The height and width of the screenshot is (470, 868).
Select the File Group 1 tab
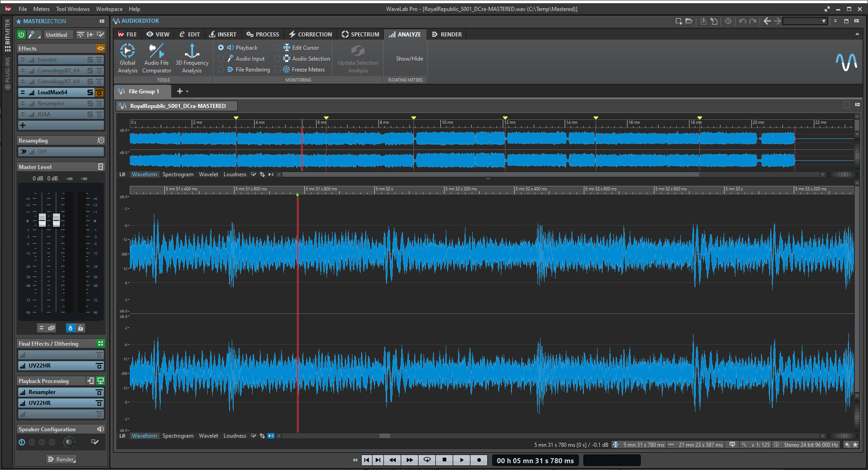[x=143, y=92]
